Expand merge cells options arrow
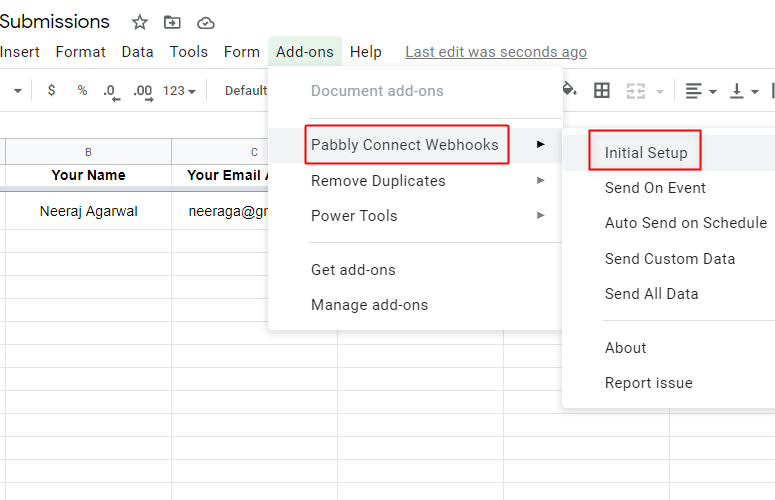 coord(659,91)
